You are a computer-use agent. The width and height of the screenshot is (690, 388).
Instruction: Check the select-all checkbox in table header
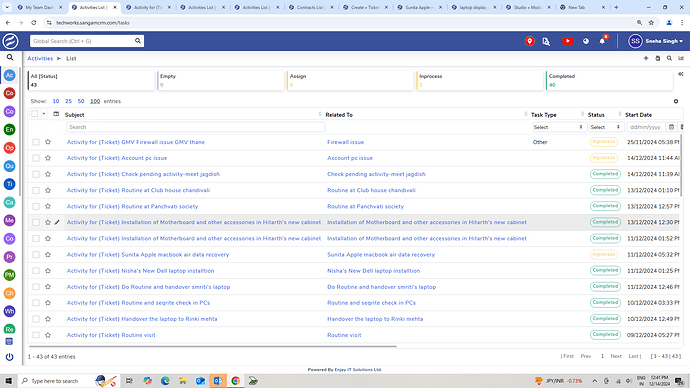pos(34,114)
